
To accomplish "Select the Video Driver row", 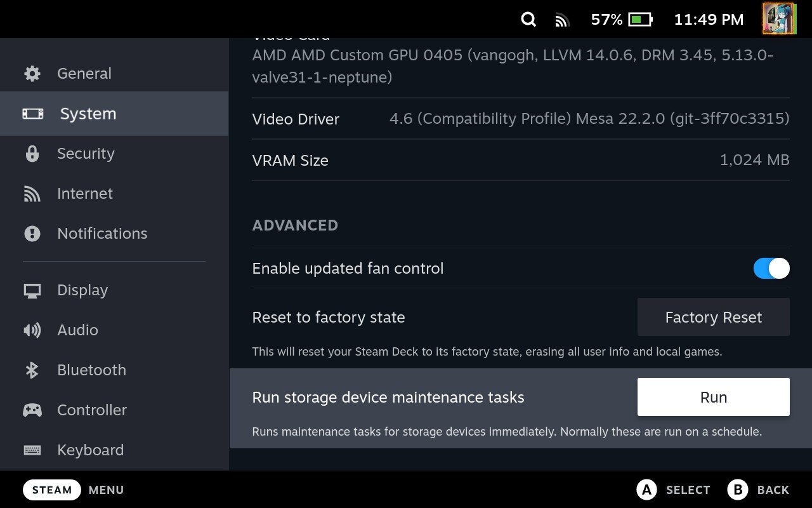I will [521, 119].
